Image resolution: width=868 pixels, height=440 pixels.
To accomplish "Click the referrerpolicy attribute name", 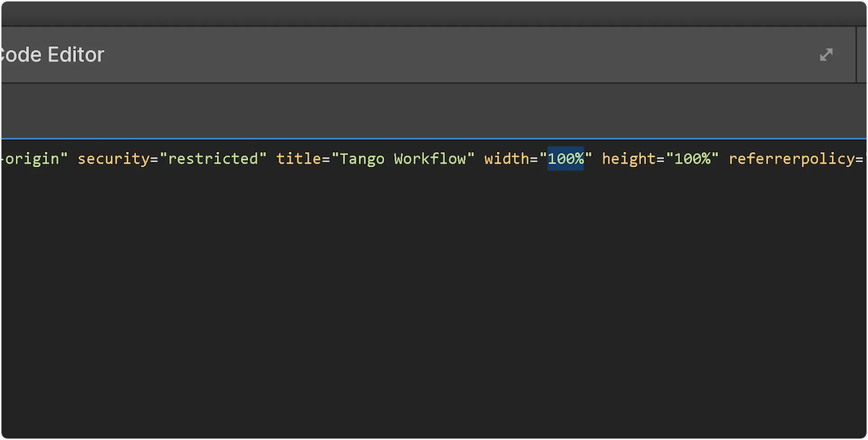I will tap(792, 158).
